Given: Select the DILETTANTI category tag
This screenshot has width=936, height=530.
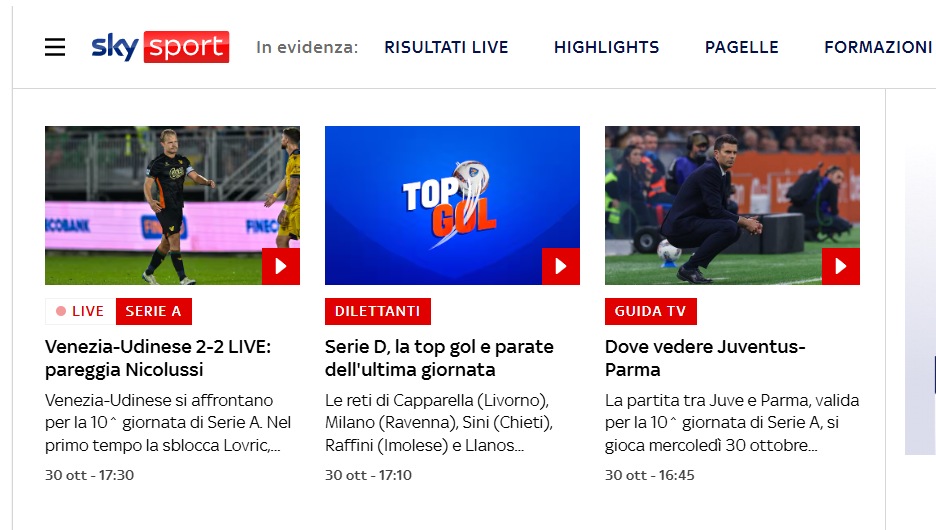Looking at the screenshot, I should coord(378,312).
